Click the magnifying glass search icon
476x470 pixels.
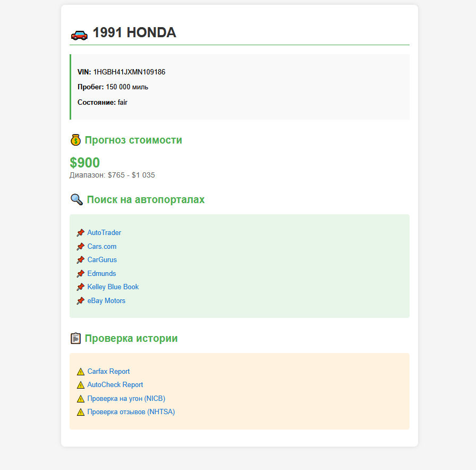77,199
